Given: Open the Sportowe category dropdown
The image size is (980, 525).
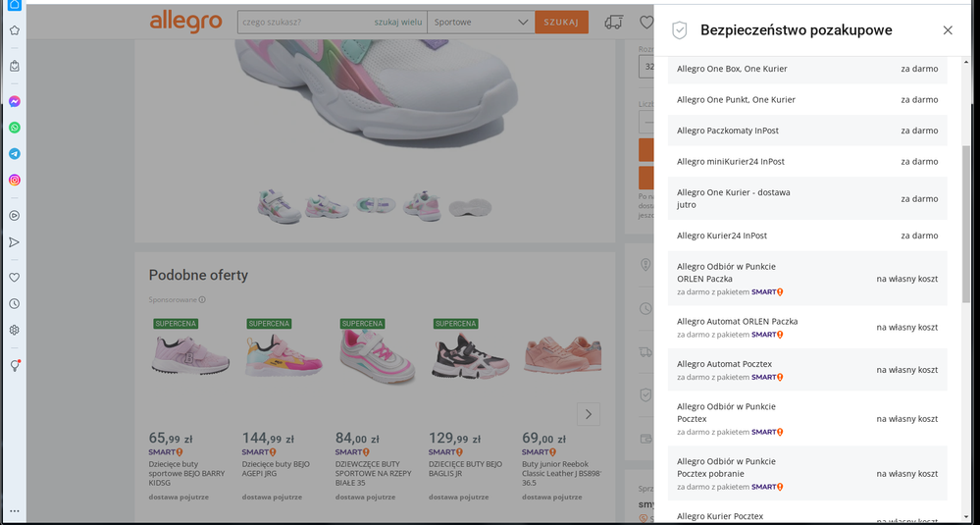Looking at the screenshot, I should tap(482, 22).
